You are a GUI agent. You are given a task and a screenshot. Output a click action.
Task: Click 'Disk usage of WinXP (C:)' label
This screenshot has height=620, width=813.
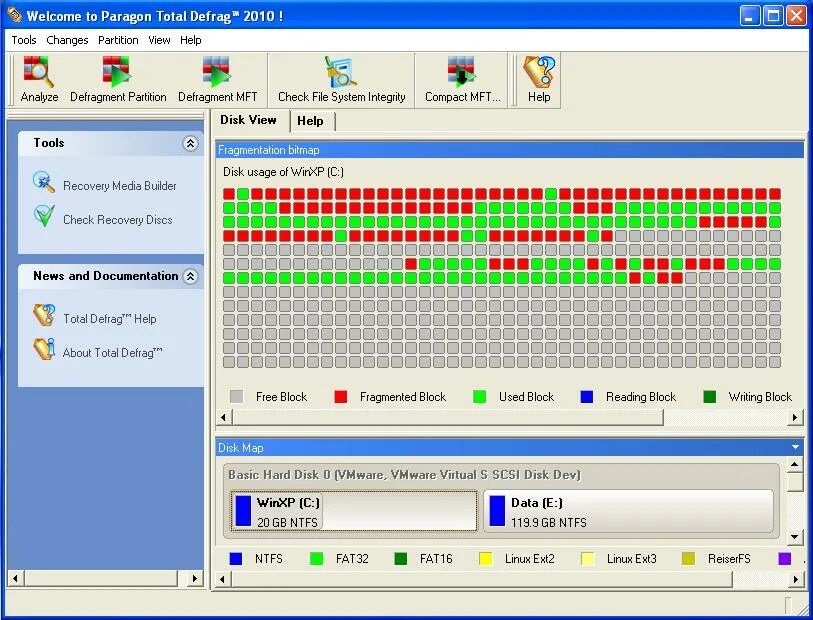[x=283, y=172]
